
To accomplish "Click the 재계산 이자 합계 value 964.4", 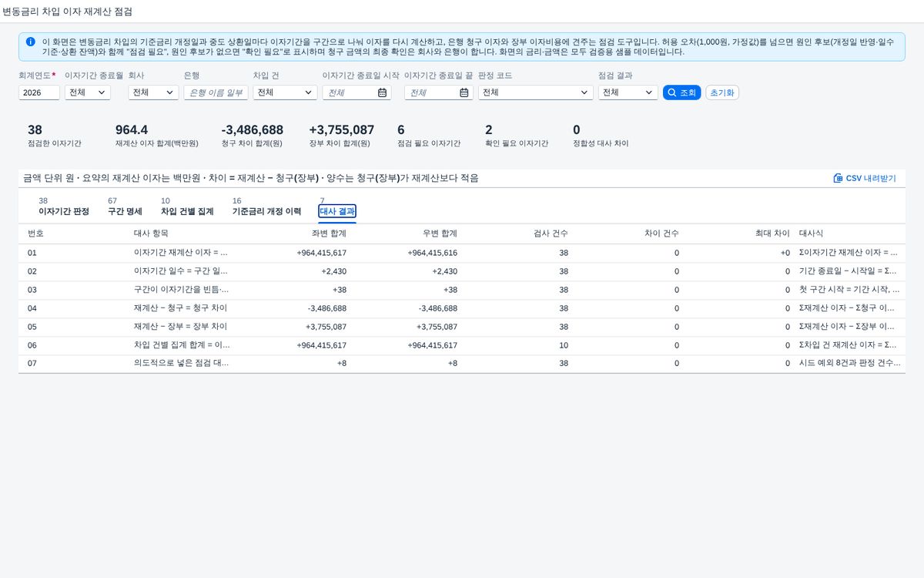I will tap(132, 130).
